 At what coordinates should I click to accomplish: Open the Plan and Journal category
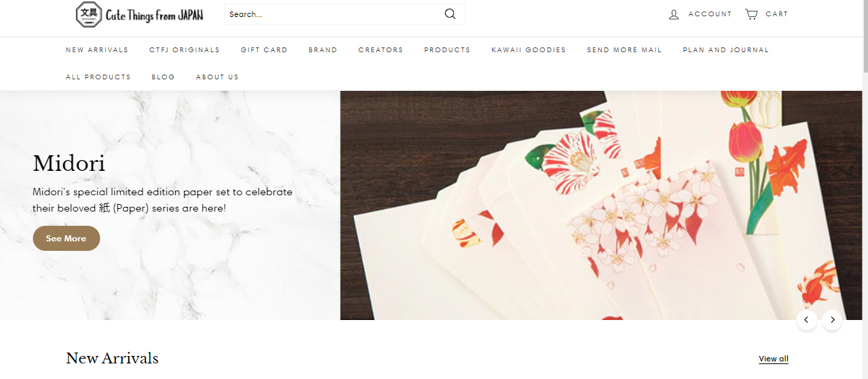(x=726, y=50)
